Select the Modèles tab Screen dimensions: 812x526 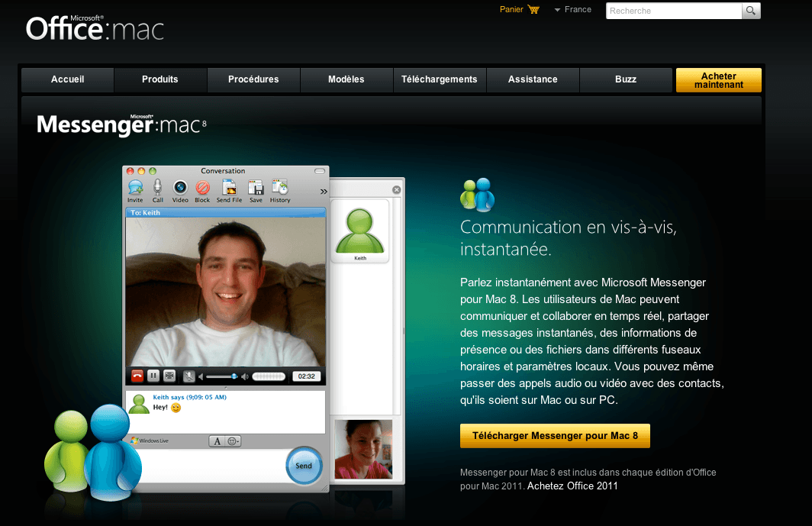click(x=346, y=80)
